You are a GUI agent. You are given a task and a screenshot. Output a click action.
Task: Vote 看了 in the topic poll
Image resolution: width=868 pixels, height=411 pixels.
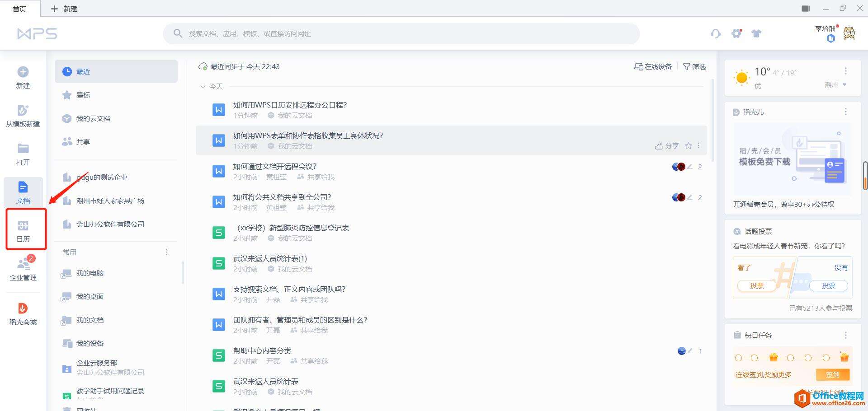pos(757,285)
